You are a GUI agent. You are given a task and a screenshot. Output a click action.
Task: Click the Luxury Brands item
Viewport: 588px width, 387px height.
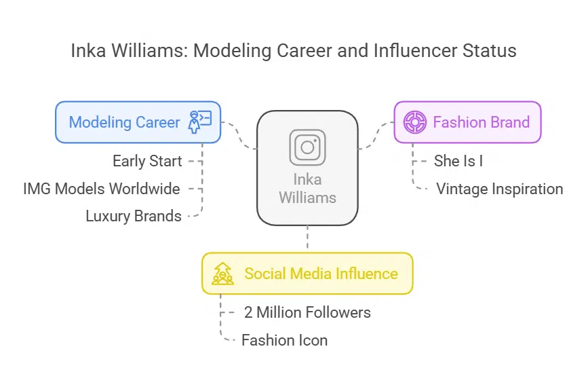tap(134, 217)
